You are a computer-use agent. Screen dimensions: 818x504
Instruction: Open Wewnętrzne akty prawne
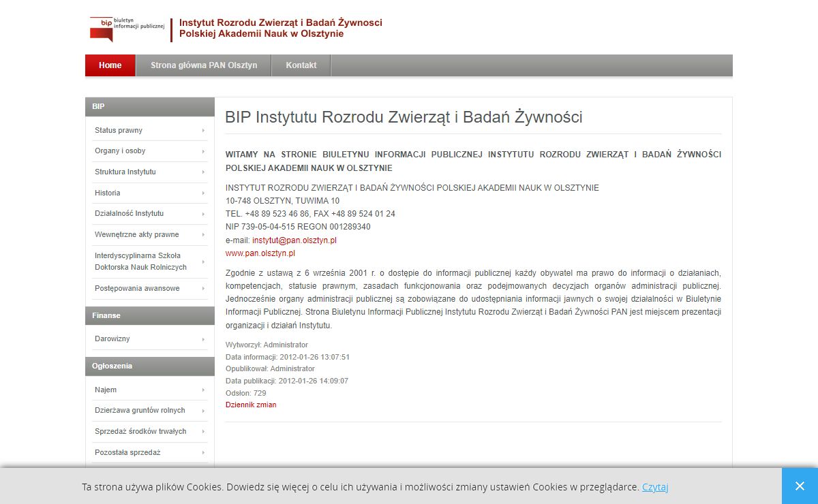click(150, 234)
